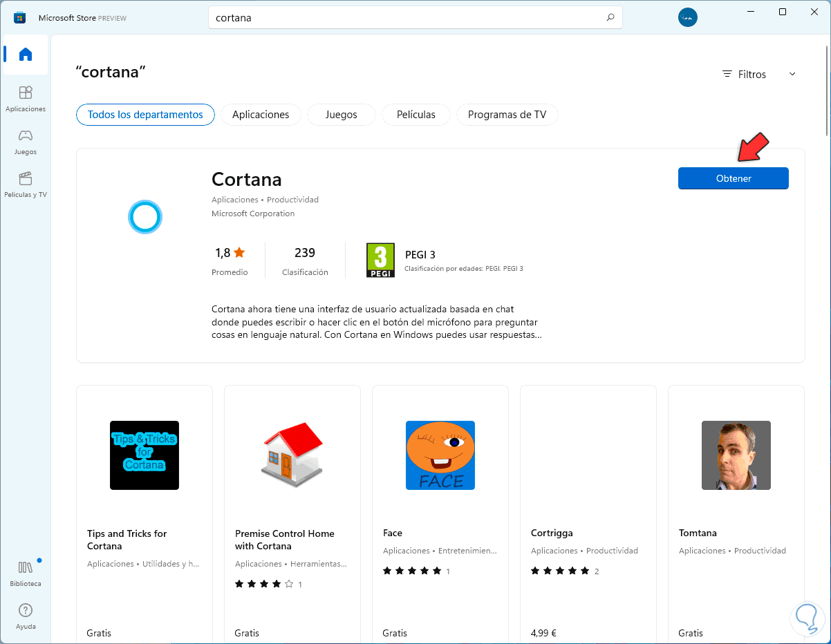The height and width of the screenshot is (644, 831).
Task: Click the 4,99 € price of Cortrigga
Action: click(543, 633)
